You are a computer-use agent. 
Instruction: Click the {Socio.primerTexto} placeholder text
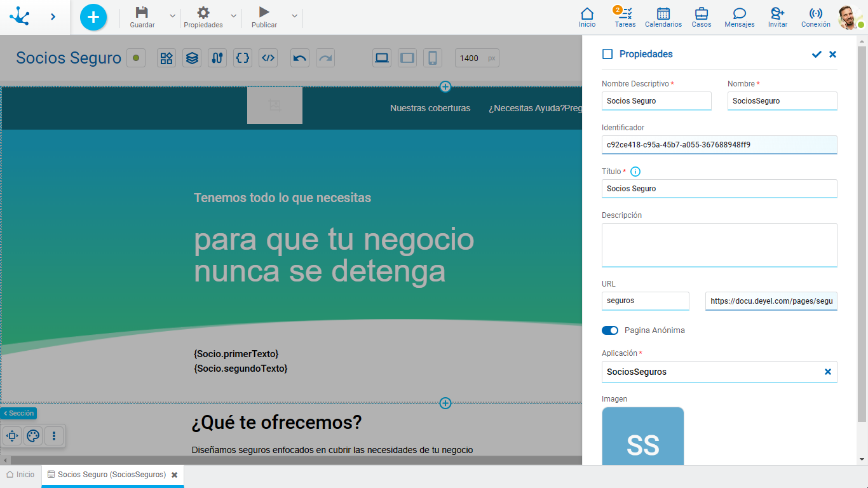click(x=236, y=353)
